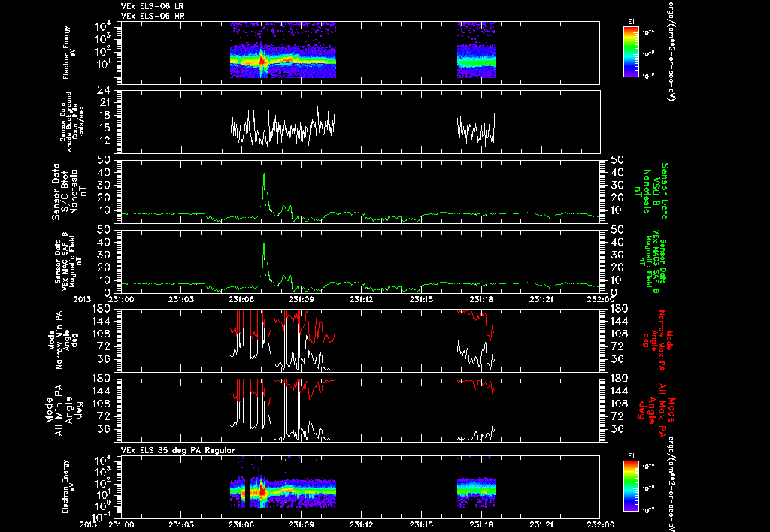Click "231:21" on the time axis of the 85 deg PA spectrogram
This screenshot has width=770, height=532.
(x=541, y=524)
